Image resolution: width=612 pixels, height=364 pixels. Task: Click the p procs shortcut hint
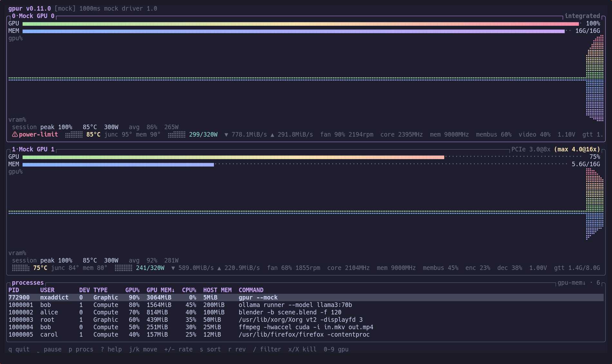coord(81,349)
